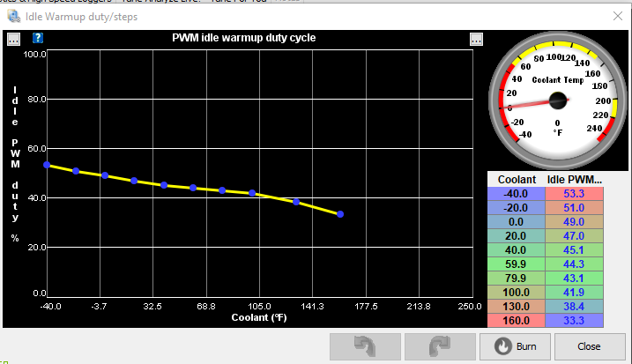Click the curve point at 130 coolant

(x=296, y=202)
